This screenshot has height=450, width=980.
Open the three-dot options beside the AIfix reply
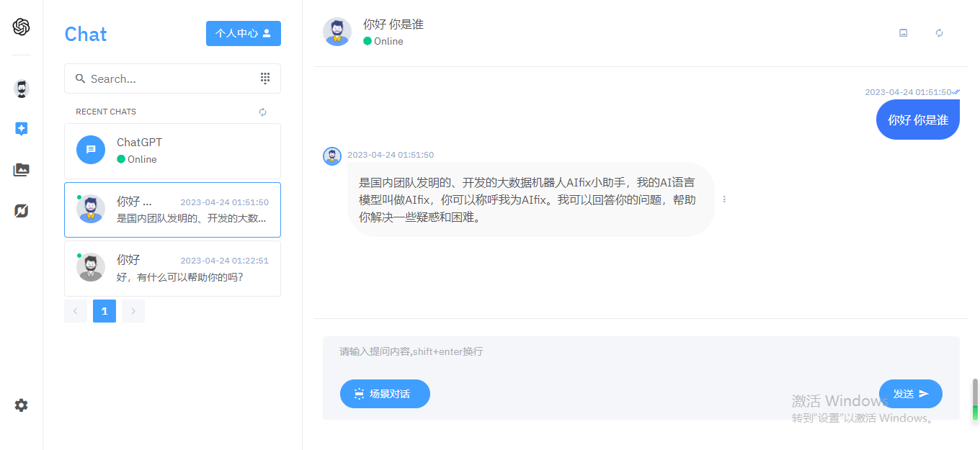(724, 199)
